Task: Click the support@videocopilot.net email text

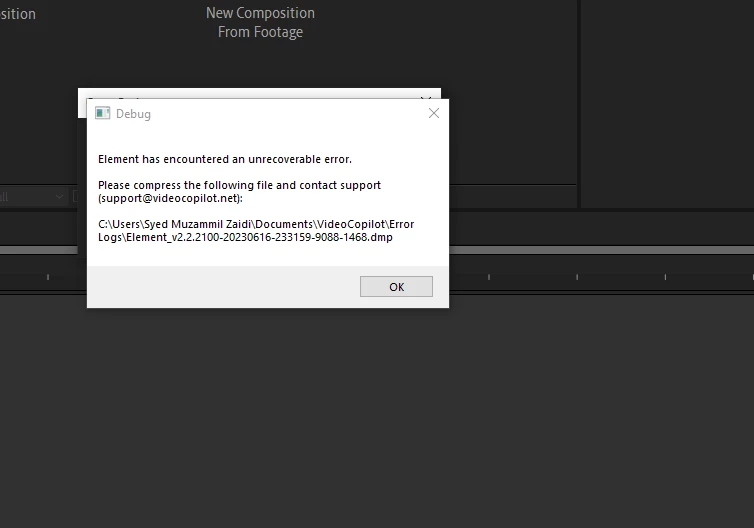Action: [170, 198]
